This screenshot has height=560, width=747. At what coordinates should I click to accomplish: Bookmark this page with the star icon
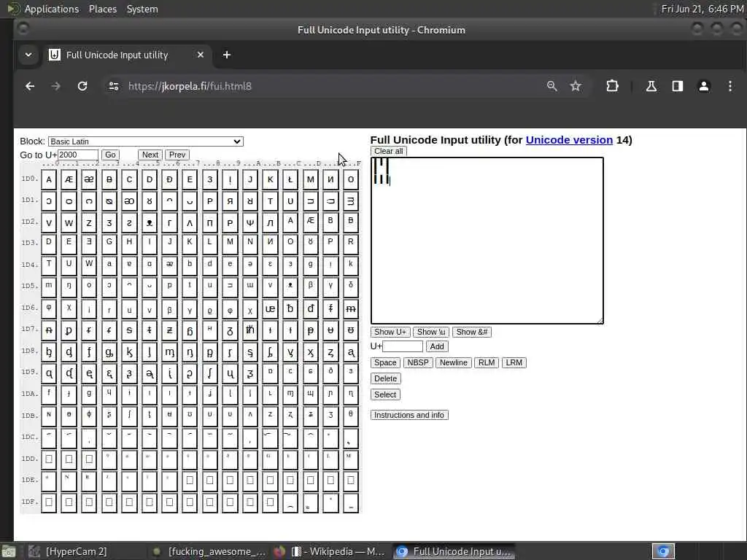point(576,86)
